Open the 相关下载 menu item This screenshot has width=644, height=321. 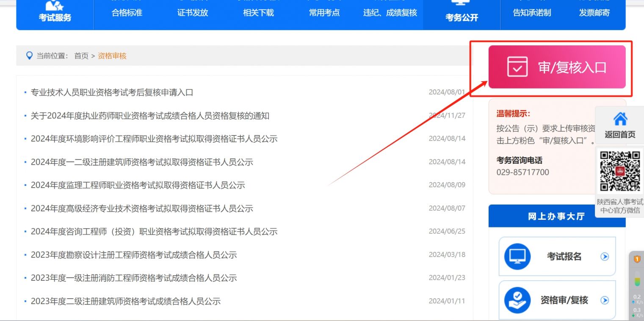pos(258,13)
